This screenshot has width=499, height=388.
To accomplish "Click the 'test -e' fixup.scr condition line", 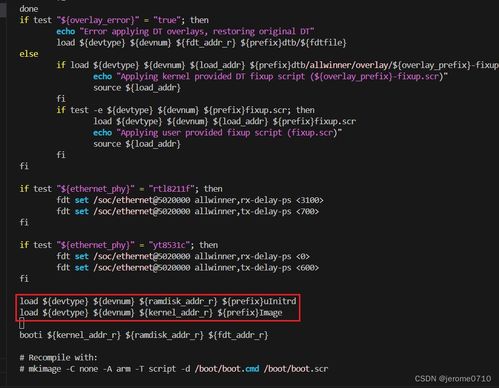I will click(x=185, y=110).
